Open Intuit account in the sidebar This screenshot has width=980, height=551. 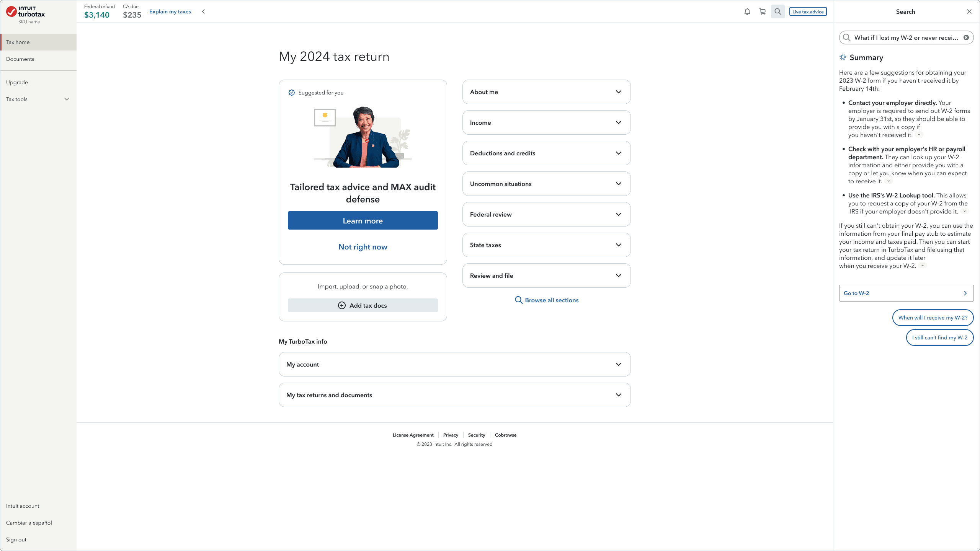coord(38,506)
